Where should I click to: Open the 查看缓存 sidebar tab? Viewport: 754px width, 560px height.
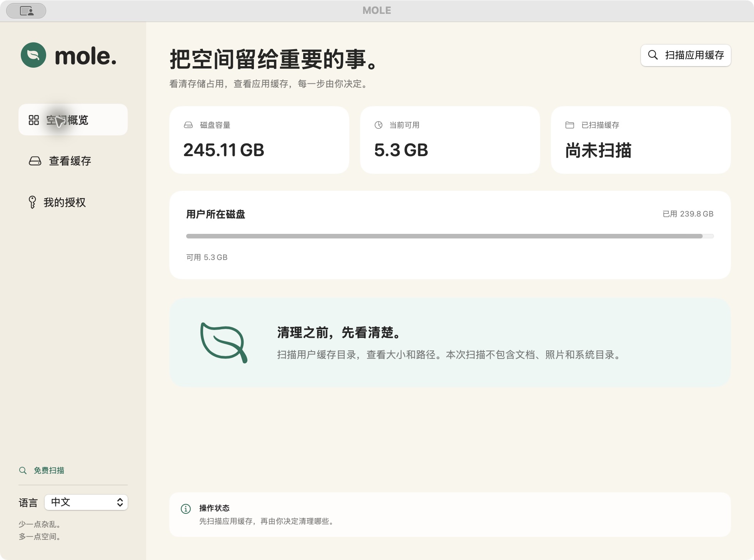pyautogui.click(x=73, y=161)
